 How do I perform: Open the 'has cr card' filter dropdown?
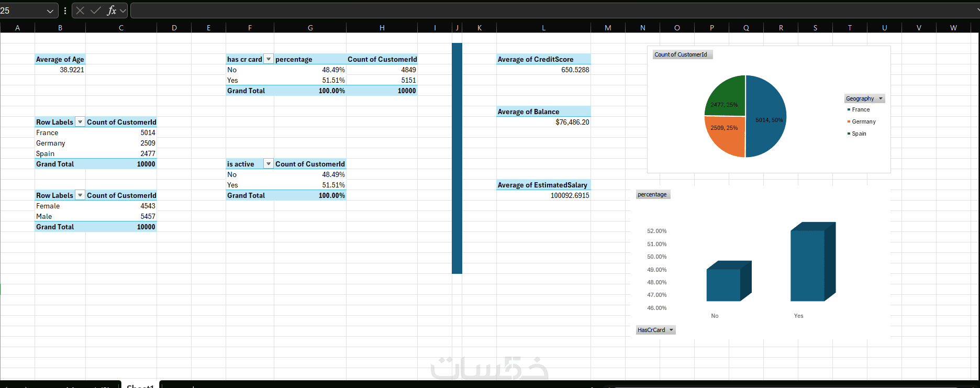pos(269,59)
